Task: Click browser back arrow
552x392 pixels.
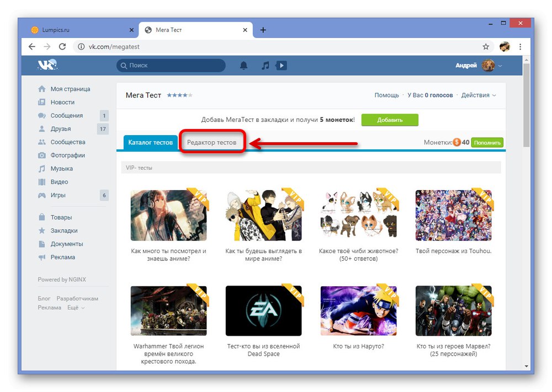Action: point(32,46)
